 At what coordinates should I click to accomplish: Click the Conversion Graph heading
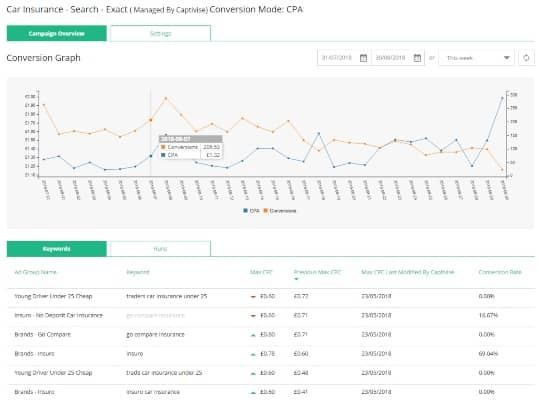pos(43,58)
